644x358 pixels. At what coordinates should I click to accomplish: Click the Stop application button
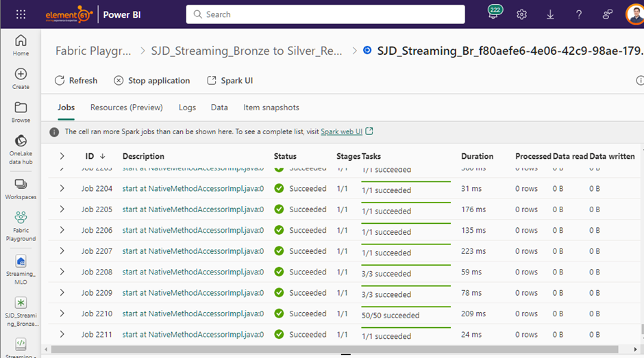[151, 81]
